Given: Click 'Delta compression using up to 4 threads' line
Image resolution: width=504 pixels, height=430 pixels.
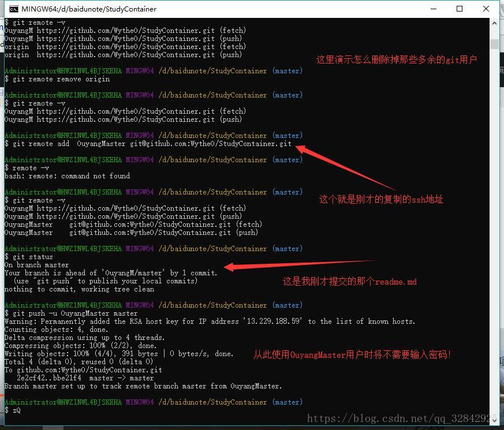Looking at the screenshot, I should tap(84, 338).
